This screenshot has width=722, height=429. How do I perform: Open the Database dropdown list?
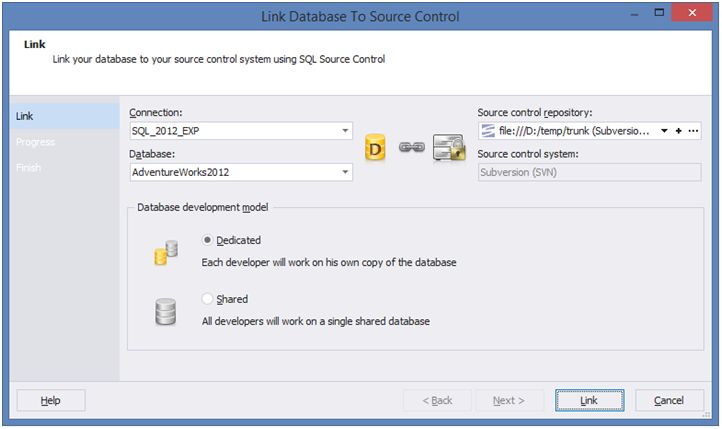coord(345,172)
